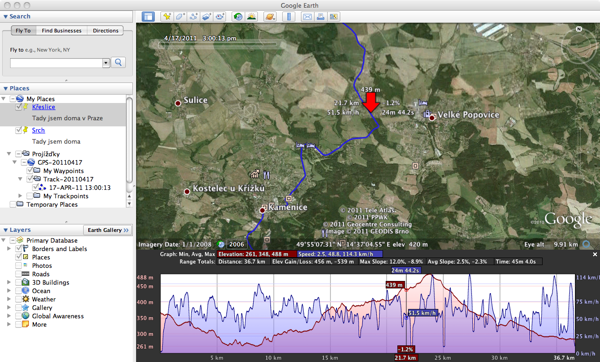Show historical imagery clock icon in the toolbar
Viewport: 600px width, 362px height.
coord(238,16)
